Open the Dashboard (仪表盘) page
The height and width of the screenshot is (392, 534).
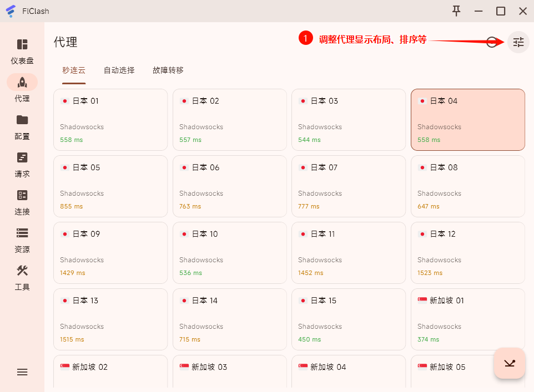coord(22,50)
